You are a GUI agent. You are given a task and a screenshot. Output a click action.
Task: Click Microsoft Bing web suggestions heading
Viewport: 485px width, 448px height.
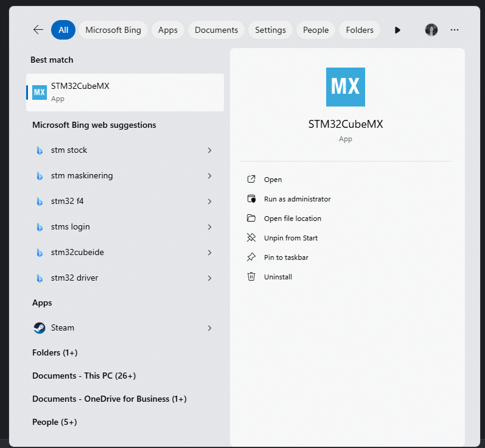[94, 125]
